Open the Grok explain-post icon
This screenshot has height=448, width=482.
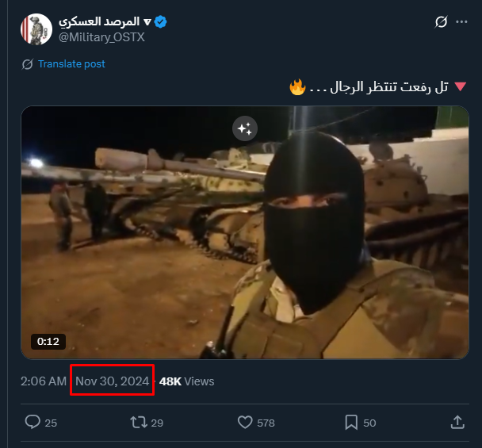(x=442, y=22)
